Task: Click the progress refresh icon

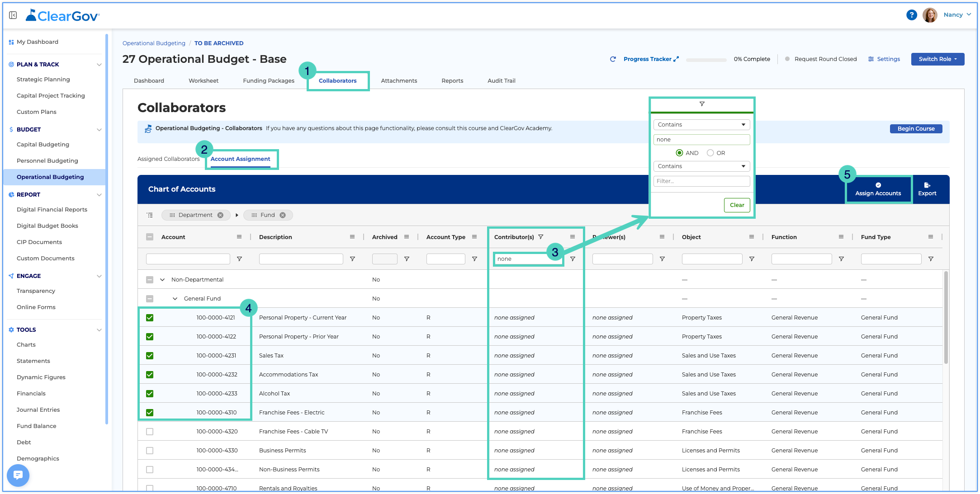Action: click(x=613, y=59)
